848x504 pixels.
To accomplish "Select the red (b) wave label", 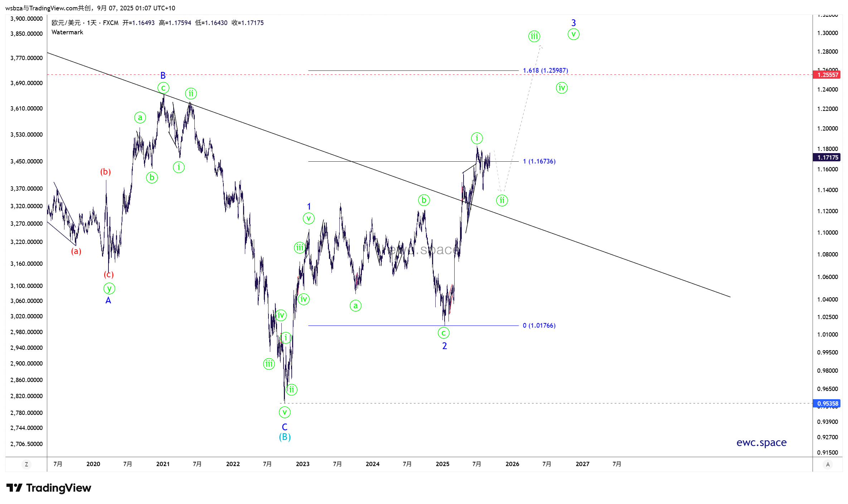I will [x=105, y=172].
